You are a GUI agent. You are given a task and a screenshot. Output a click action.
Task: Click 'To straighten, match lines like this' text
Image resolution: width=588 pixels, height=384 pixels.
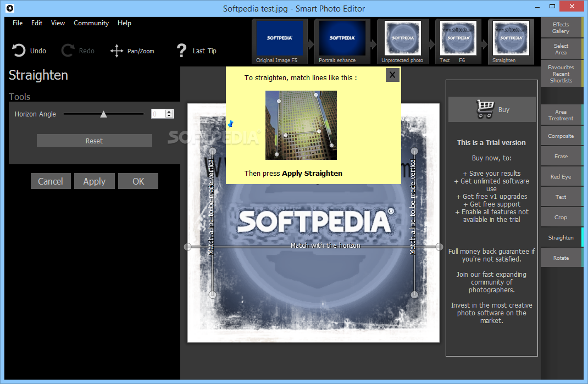click(x=301, y=77)
